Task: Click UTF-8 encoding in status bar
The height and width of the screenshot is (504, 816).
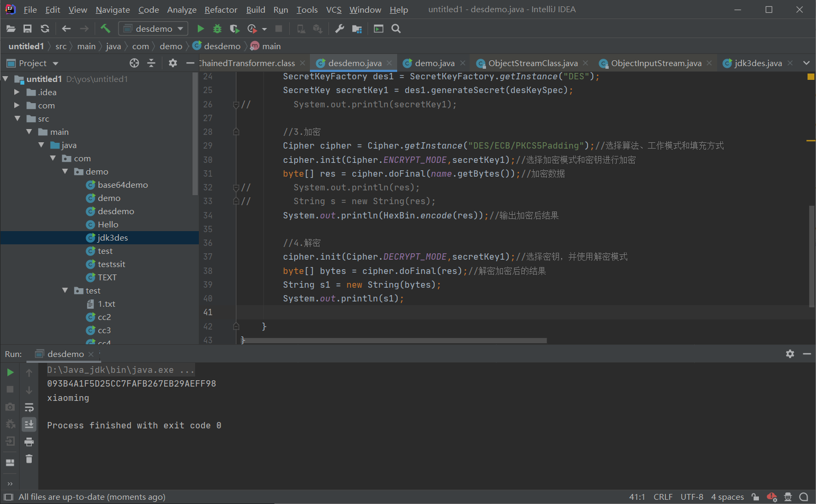Action: 692,497
